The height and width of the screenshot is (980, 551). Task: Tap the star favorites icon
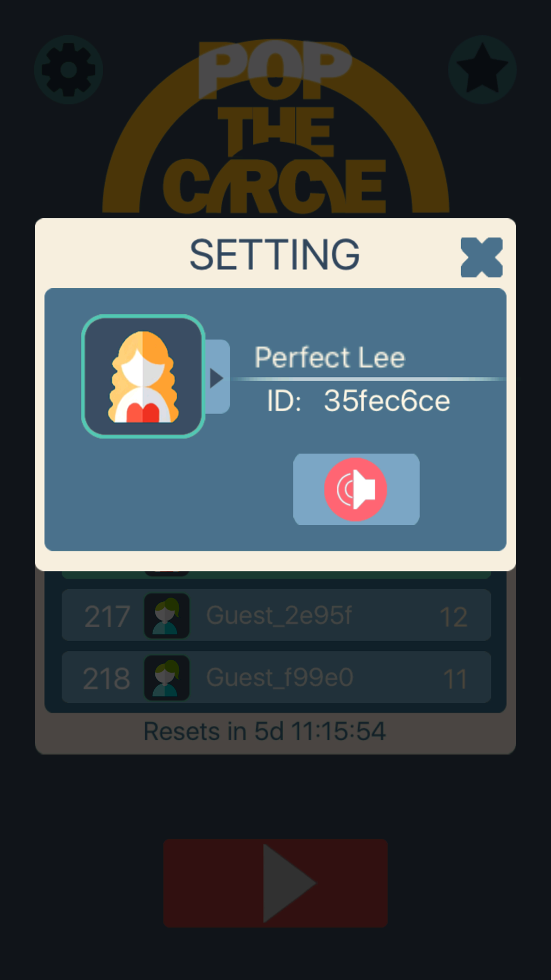(x=482, y=70)
